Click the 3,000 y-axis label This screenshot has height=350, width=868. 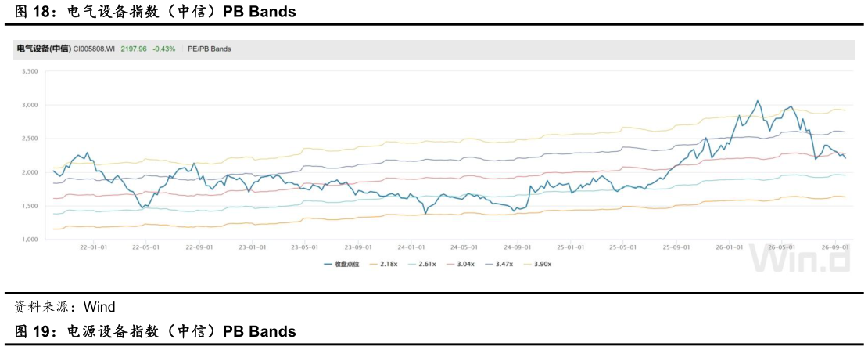click(30, 105)
